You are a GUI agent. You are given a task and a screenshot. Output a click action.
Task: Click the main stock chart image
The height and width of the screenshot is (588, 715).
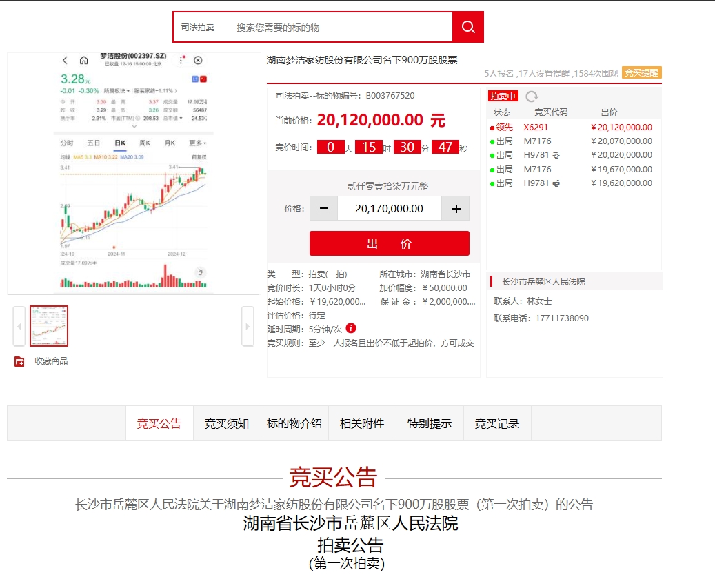pos(134,173)
